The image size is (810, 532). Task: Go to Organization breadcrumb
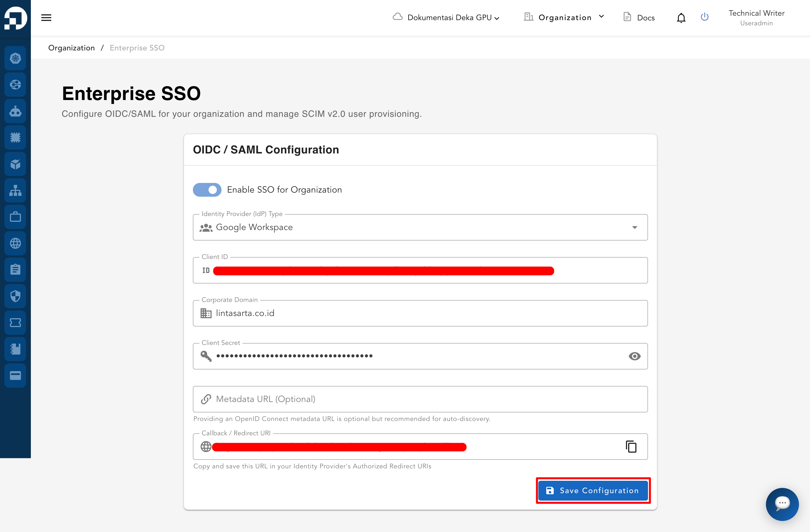click(71, 48)
